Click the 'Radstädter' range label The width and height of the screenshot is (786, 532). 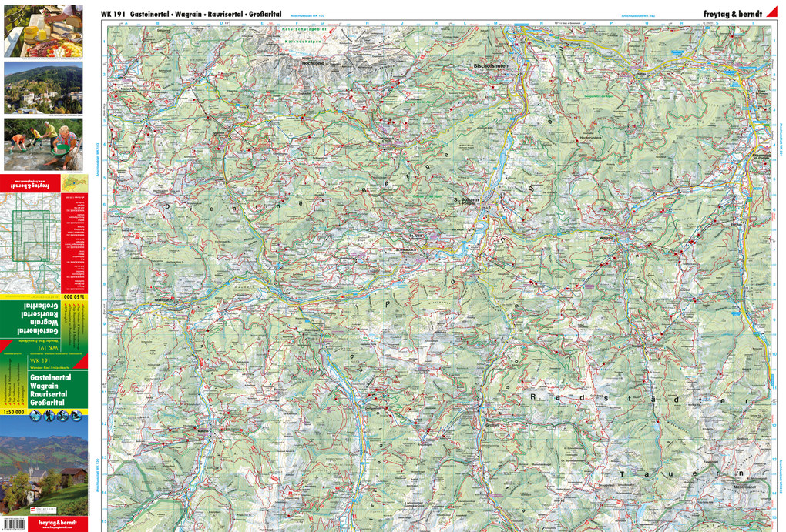point(638,399)
